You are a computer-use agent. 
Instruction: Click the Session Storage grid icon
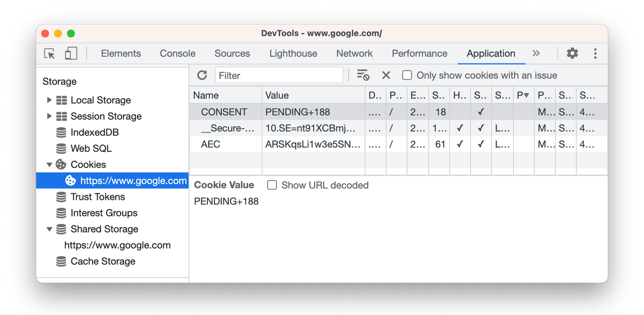point(62,116)
